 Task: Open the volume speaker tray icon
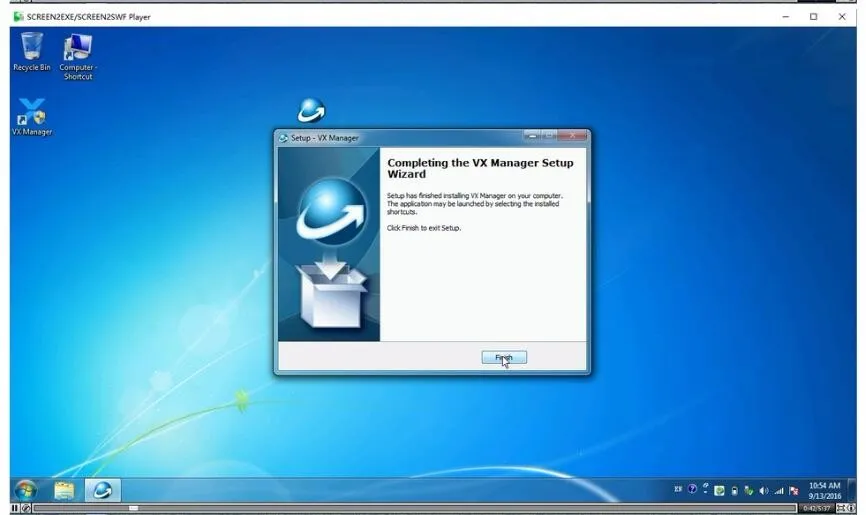click(764, 490)
